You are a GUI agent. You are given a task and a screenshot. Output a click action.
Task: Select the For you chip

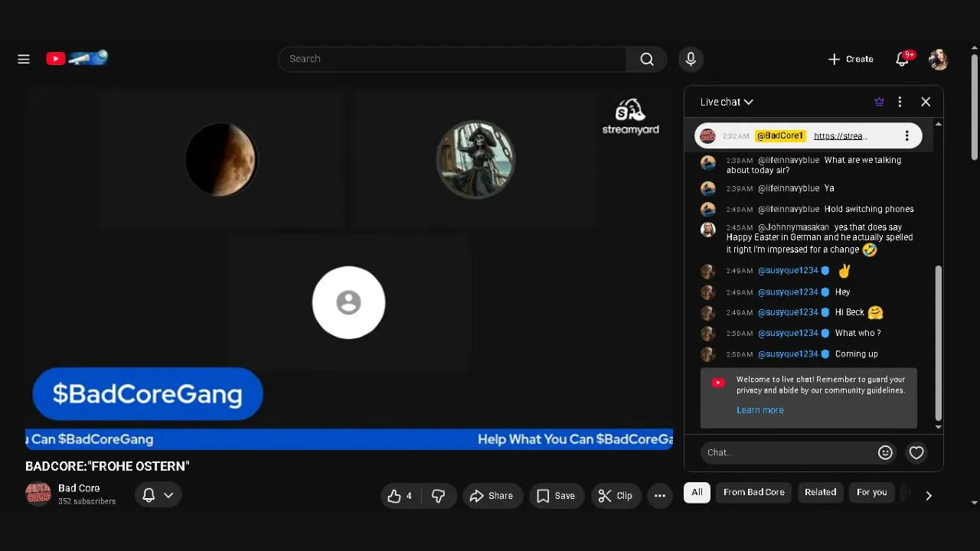click(x=871, y=492)
